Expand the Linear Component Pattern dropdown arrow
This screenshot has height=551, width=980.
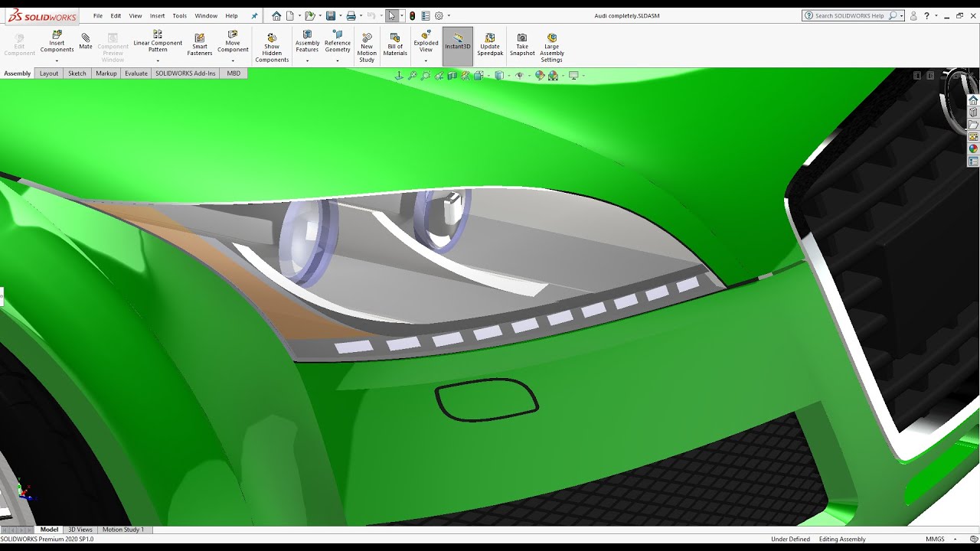coord(158,60)
